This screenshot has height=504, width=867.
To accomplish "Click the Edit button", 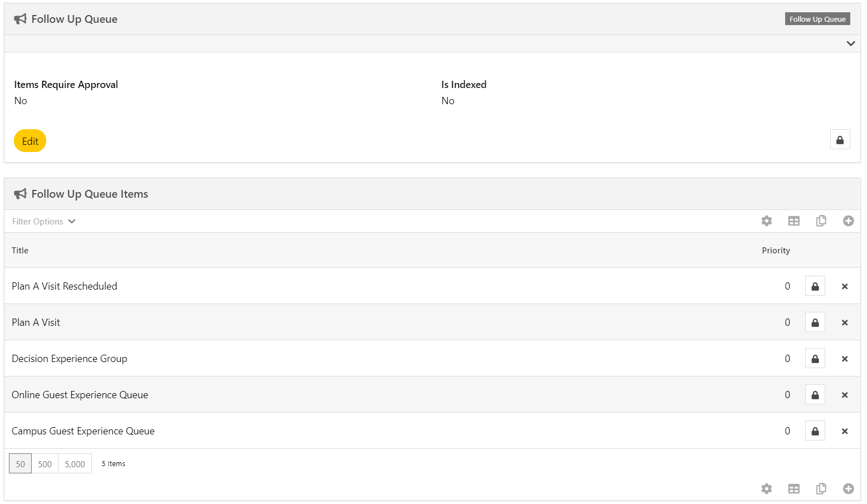I will [30, 141].
